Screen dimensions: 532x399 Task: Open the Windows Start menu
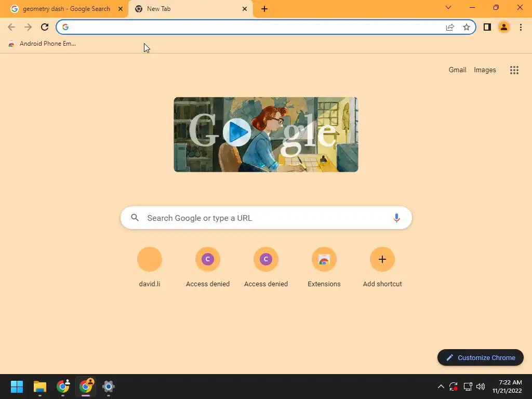(x=17, y=387)
